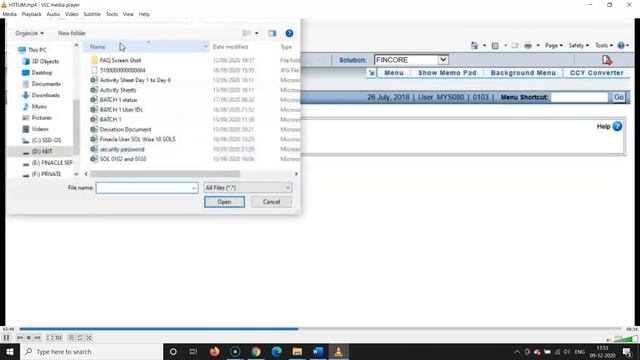Open the Playback menu
This screenshot has width=640, height=360.
(x=31, y=14)
